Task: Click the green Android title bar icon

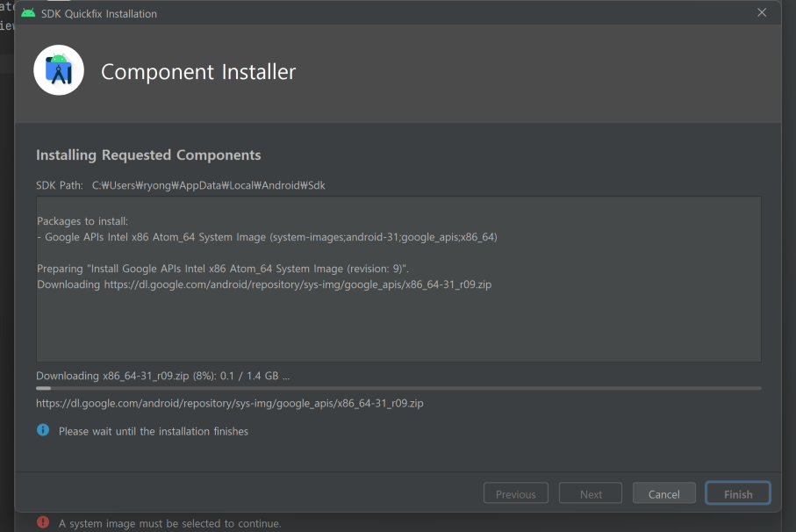Action: 28,13
